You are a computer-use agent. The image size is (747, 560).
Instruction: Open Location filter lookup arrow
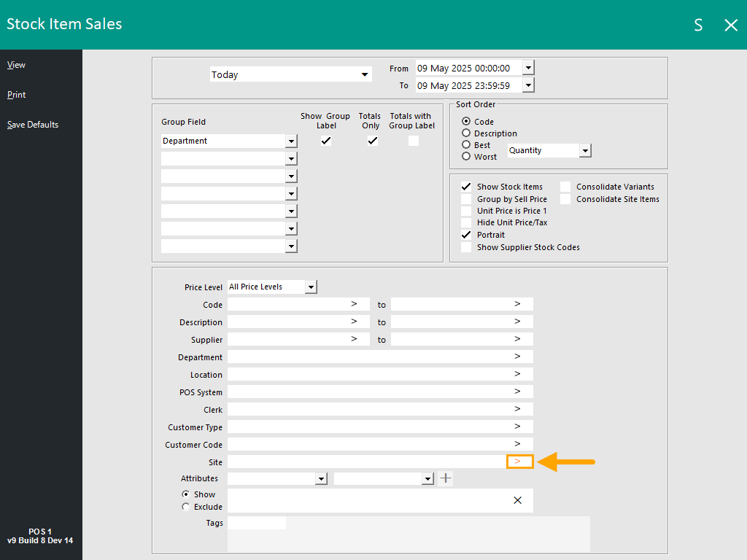(517, 374)
